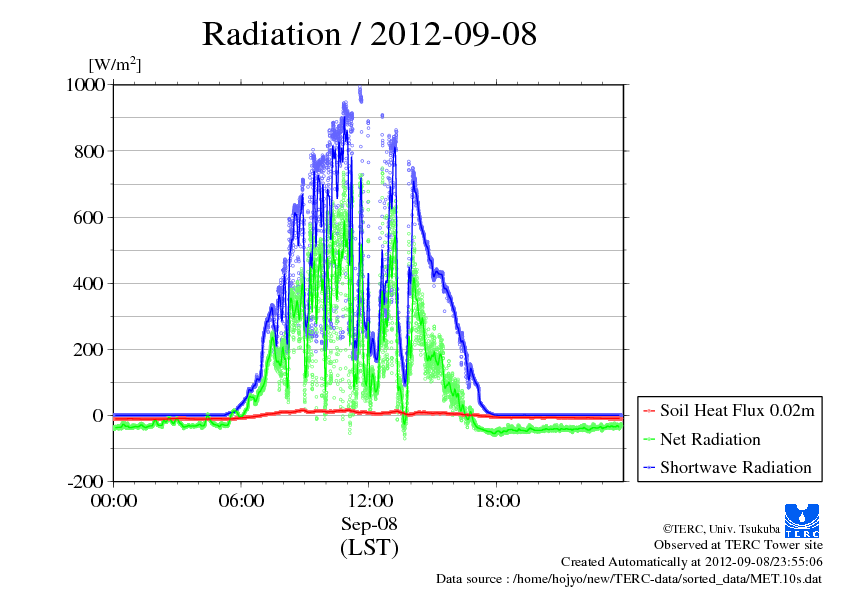The height and width of the screenshot is (595, 842).
Task: Click the 'Data source' file path line
Action: click(x=629, y=579)
